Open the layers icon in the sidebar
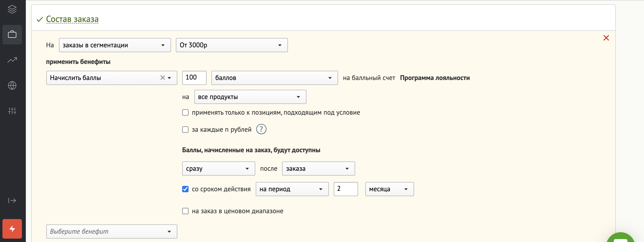 (x=12, y=9)
